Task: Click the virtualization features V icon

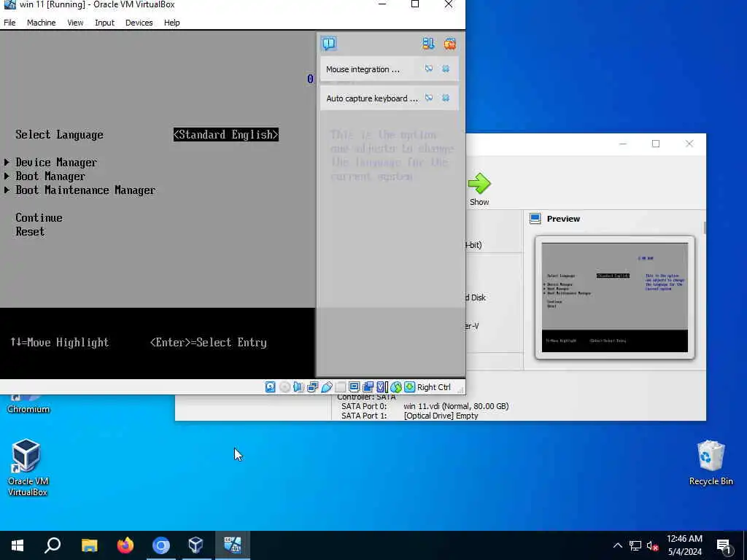Action: [382, 387]
